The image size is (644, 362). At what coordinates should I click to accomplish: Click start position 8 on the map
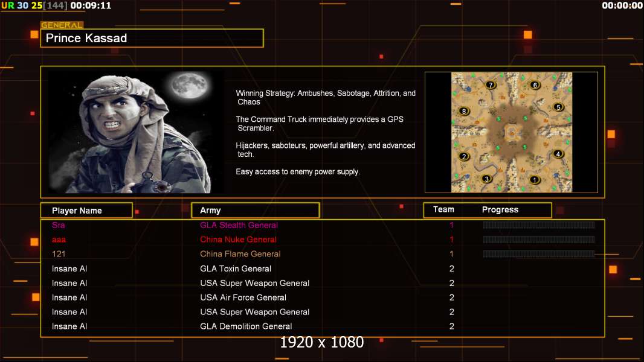click(464, 111)
